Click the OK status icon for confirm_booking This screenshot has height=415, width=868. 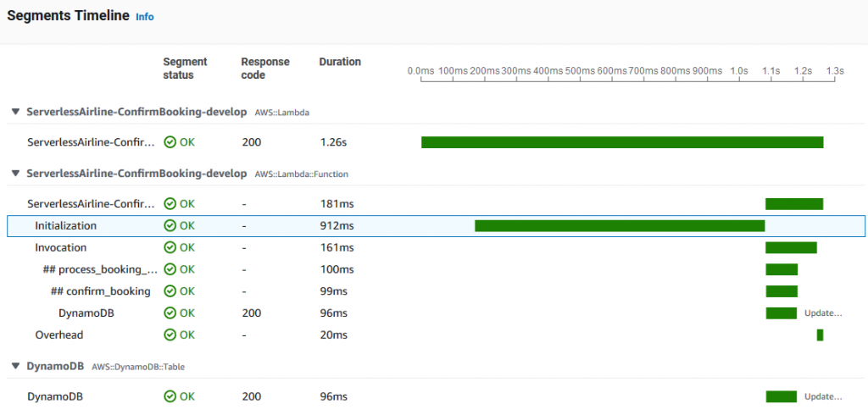[170, 291]
